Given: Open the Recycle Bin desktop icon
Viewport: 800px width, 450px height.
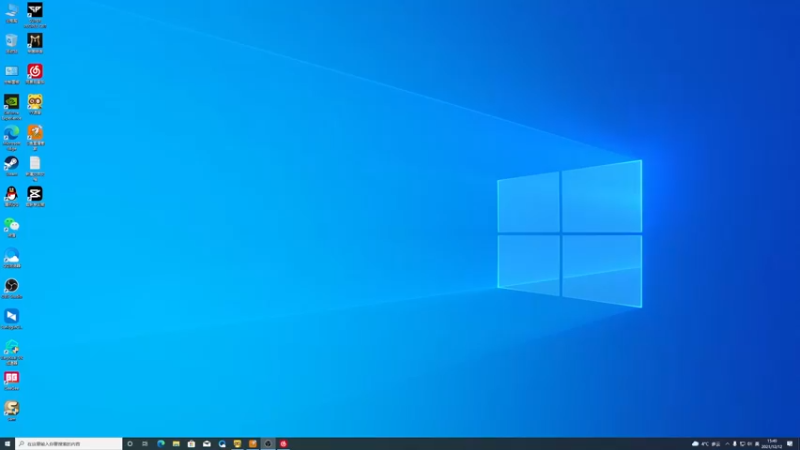Looking at the screenshot, I should 12,43.
